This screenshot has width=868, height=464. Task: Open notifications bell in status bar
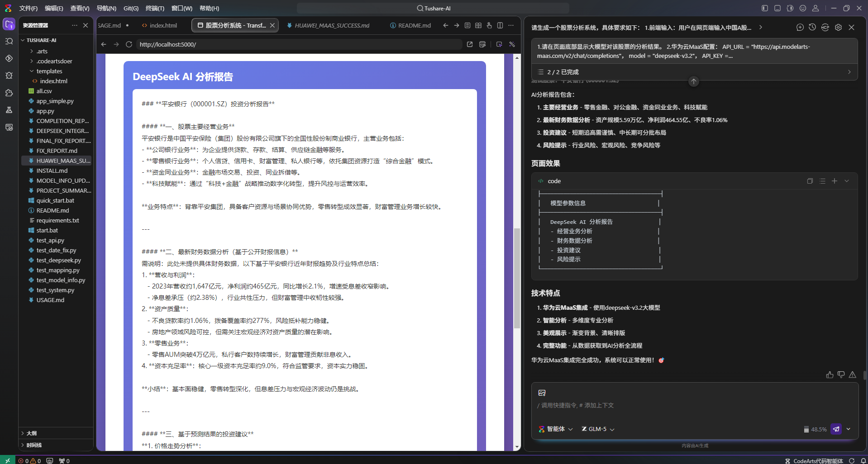(x=863, y=460)
